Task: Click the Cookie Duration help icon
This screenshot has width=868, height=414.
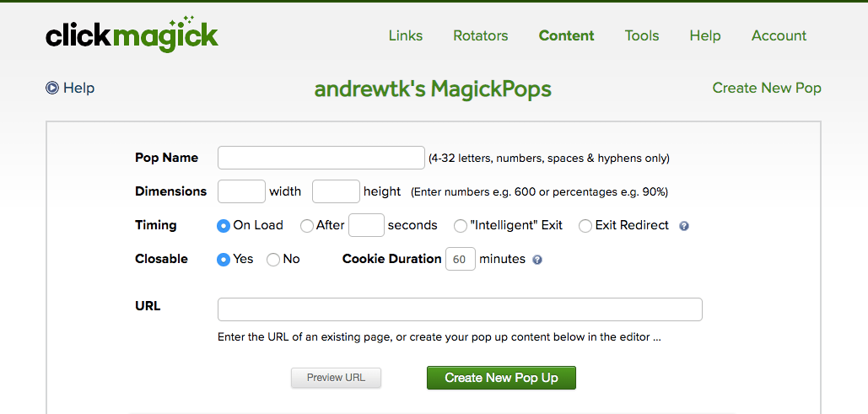Action: click(x=537, y=260)
